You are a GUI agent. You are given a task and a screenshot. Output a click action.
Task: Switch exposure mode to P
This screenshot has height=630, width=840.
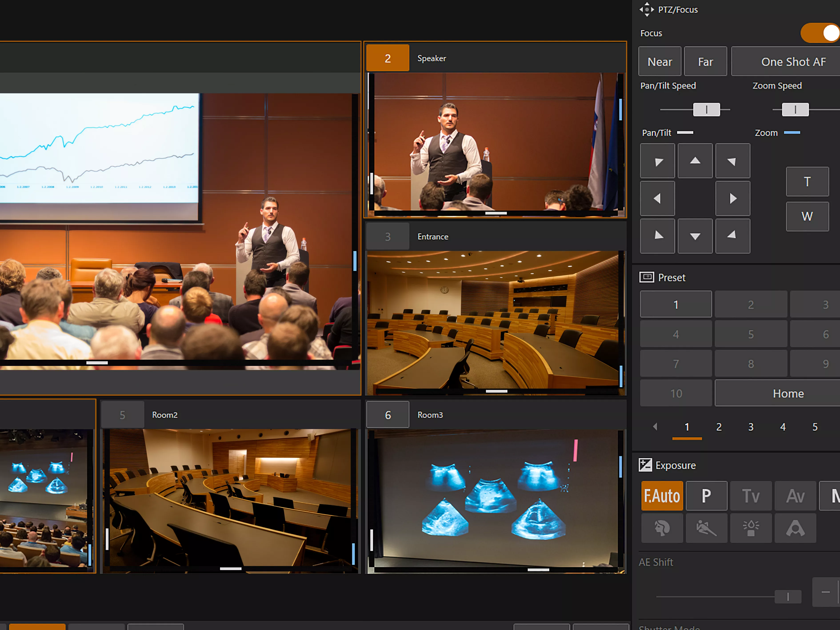coord(706,496)
